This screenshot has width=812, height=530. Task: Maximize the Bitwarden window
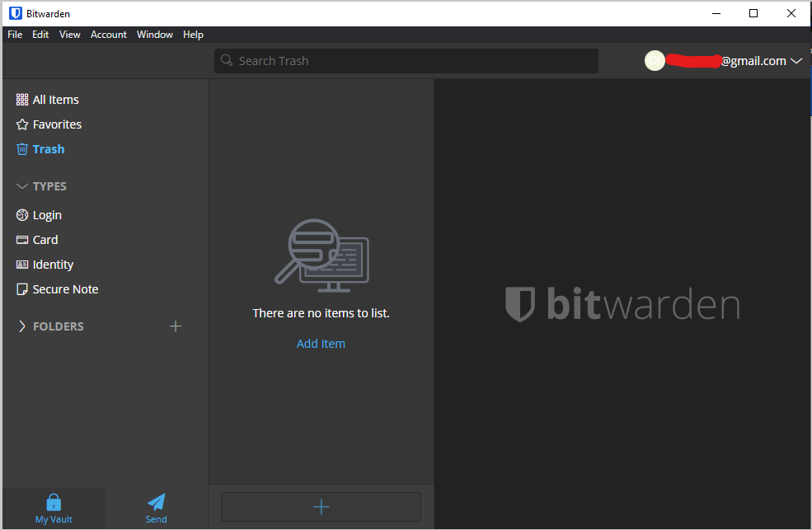pos(753,13)
